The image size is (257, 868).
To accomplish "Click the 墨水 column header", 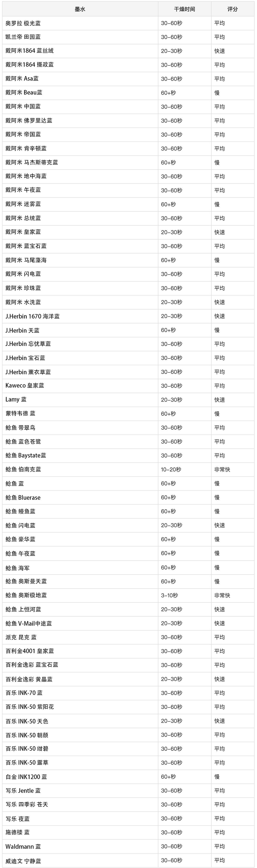I will (x=80, y=9).
